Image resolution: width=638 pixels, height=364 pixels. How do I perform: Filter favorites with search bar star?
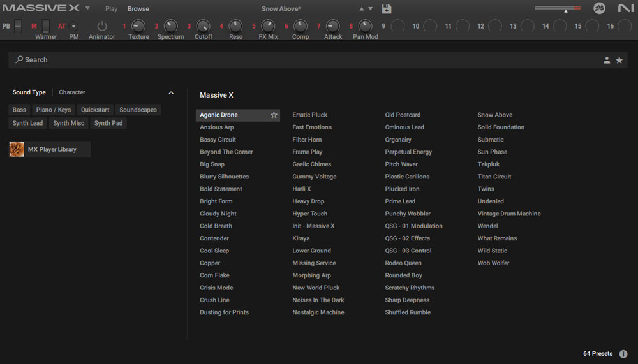tap(619, 60)
